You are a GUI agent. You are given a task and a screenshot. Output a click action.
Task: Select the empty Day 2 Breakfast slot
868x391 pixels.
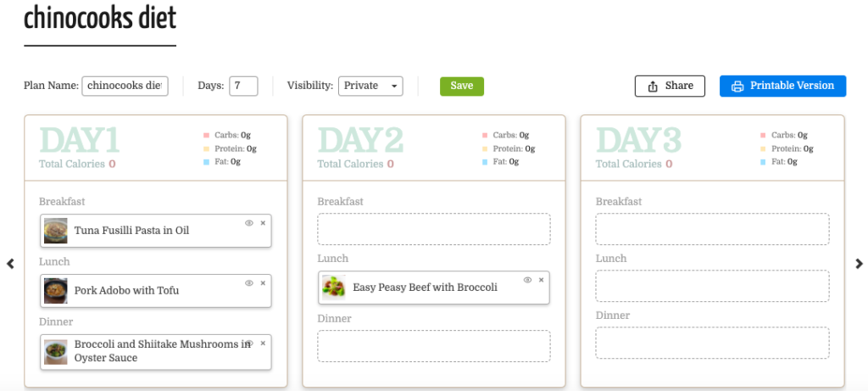pos(434,229)
